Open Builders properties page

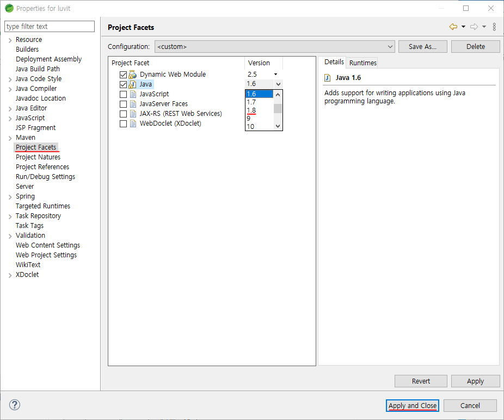pyautogui.click(x=27, y=49)
